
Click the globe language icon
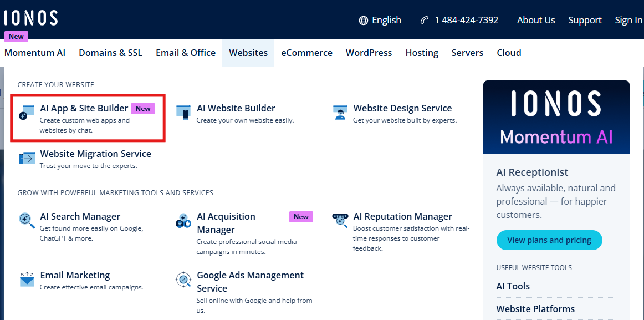point(364,21)
